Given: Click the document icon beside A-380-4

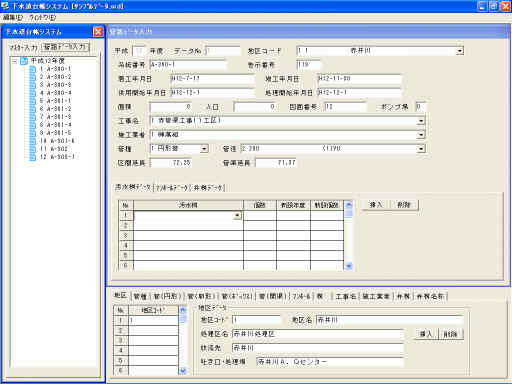Looking at the screenshot, I should [x=33, y=93].
